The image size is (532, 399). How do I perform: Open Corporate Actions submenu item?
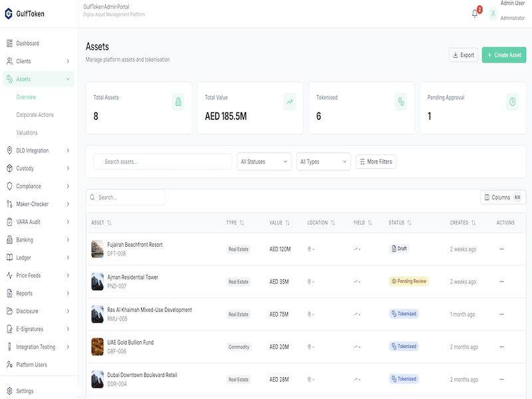[x=35, y=115]
